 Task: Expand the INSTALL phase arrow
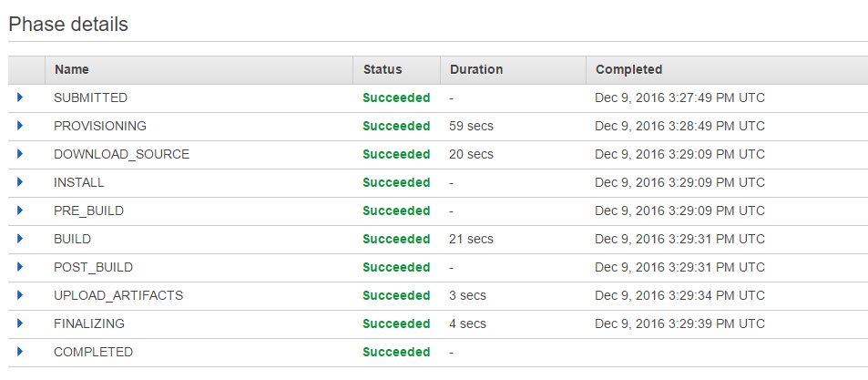tap(20, 182)
